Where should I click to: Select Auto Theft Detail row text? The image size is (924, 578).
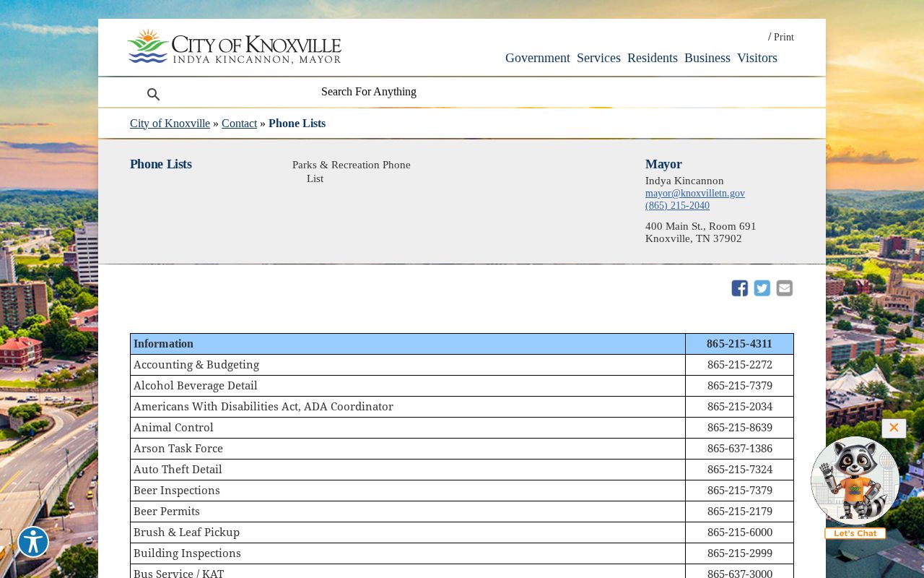click(178, 470)
